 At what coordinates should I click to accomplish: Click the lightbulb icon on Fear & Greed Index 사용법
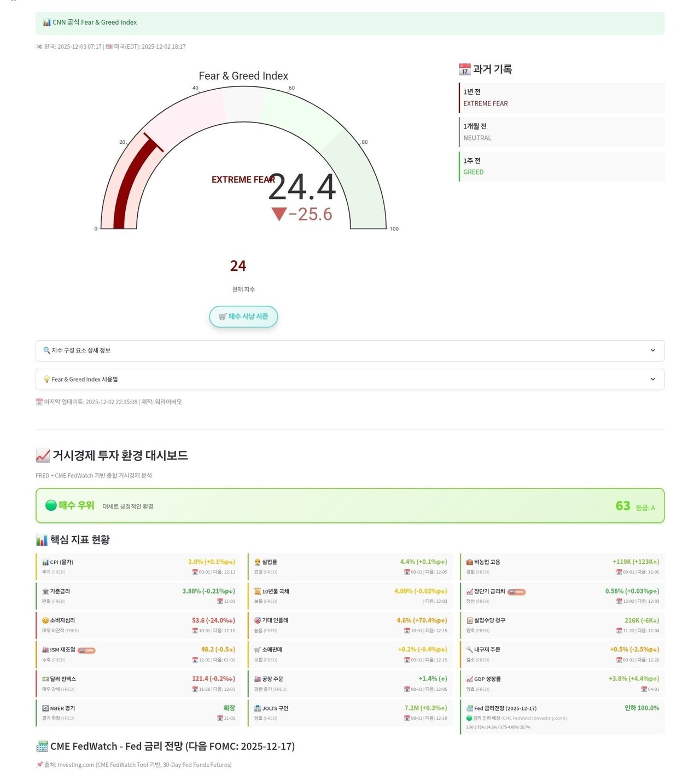click(x=45, y=379)
